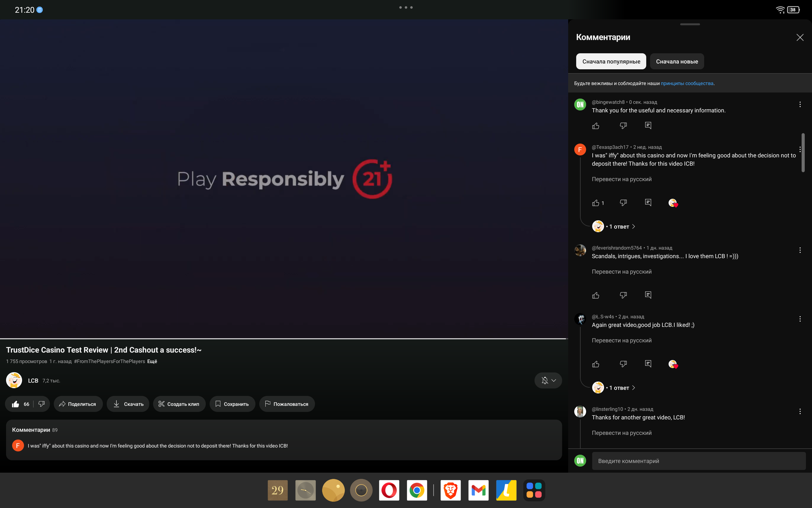Dislike the 'Again great video' comment
Viewport: 812px width, 508px height.
click(x=623, y=364)
